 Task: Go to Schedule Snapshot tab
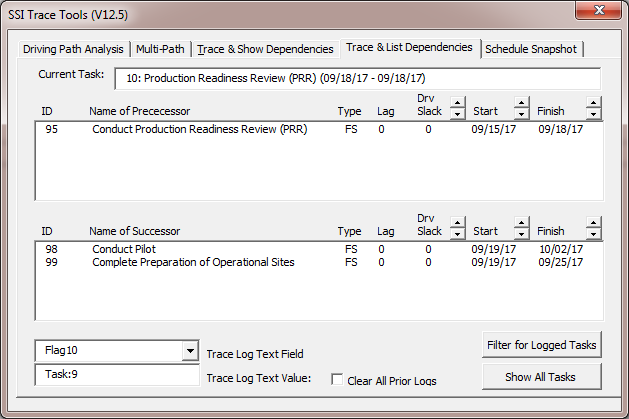coord(531,49)
